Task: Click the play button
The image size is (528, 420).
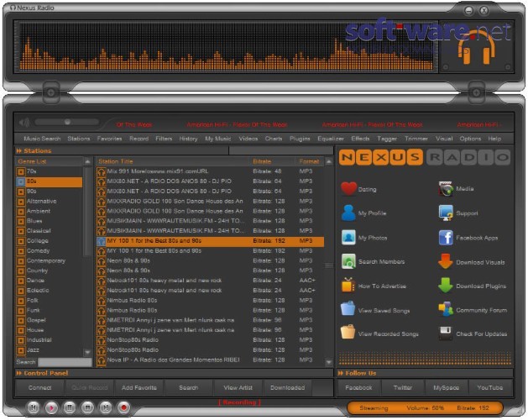Action: click(x=51, y=407)
